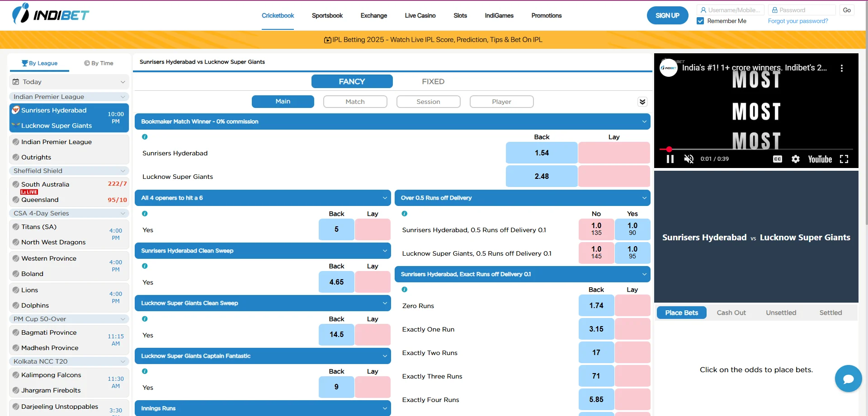The height and width of the screenshot is (416, 868).
Task: Switch to the FIXED betting mode
Action: 433,82
